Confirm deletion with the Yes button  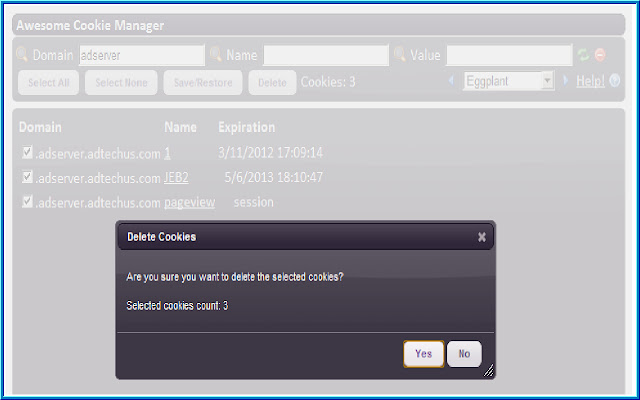424,354
